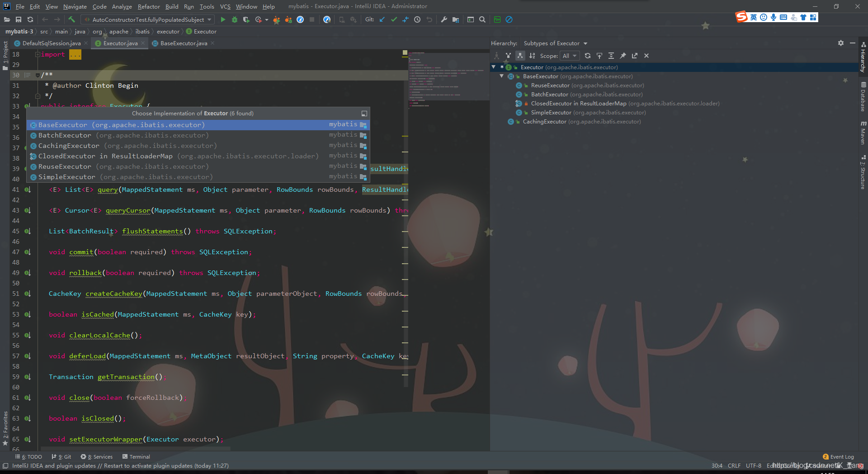Image resolution: width=868 pixels, height=474 pixels.
Task: Open settings wrench icon in toolbar
Action: (x=444, y=19)
